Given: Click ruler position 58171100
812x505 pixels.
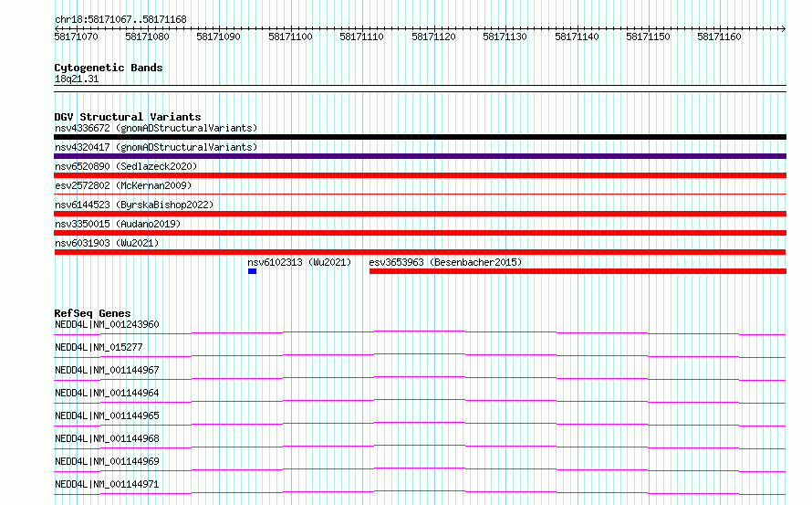Looking at the screenshot, I should [x=290, y=37].
